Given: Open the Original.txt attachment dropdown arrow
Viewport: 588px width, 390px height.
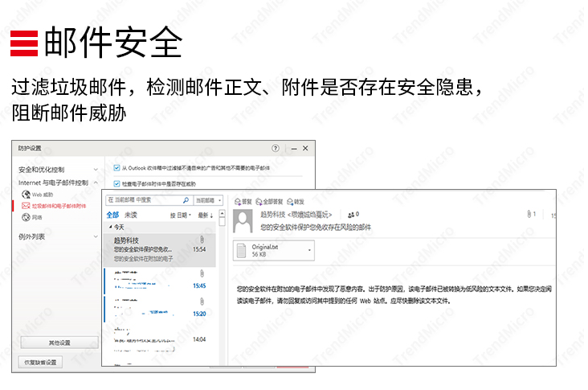Looking at the screenshot, I should [x=311, y=252].
